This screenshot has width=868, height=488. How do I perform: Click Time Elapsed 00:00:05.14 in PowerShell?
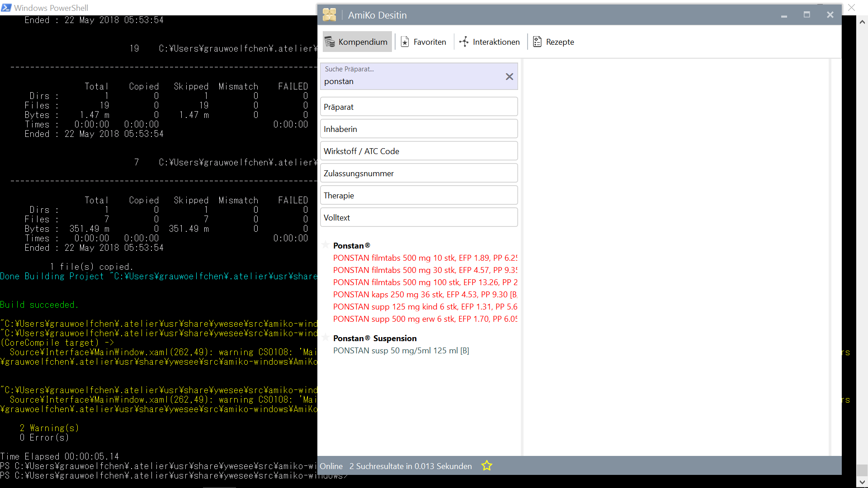[x=60, y=456]
